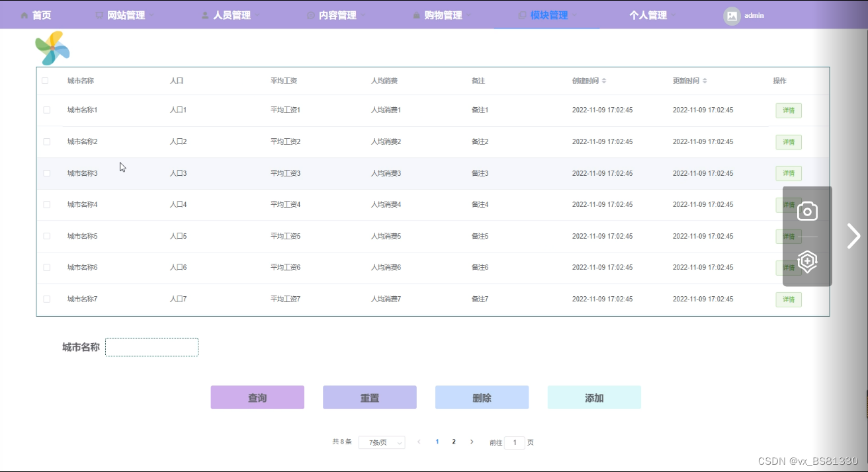Image resolution: width=868 pixels, height=472 pixels.
Task: Click the cell 人均消费5
Action: (x=386, y=236)
